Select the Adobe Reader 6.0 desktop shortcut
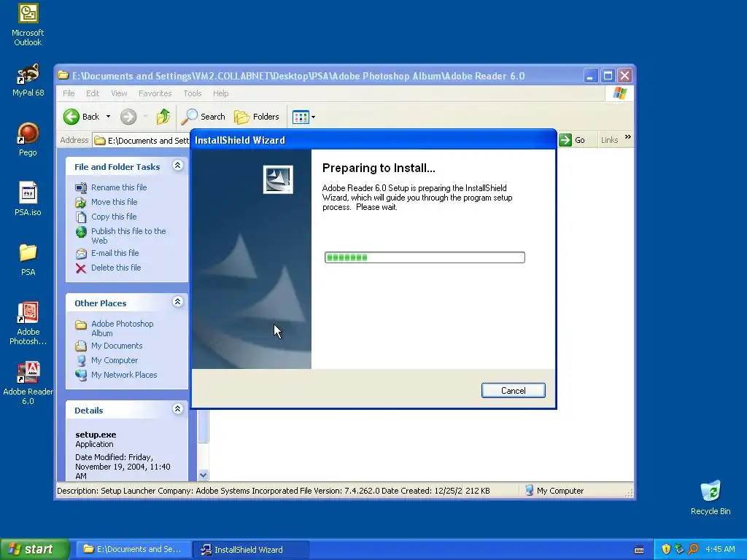The height and width of the screenshot is (560, 747). (28, 384)
